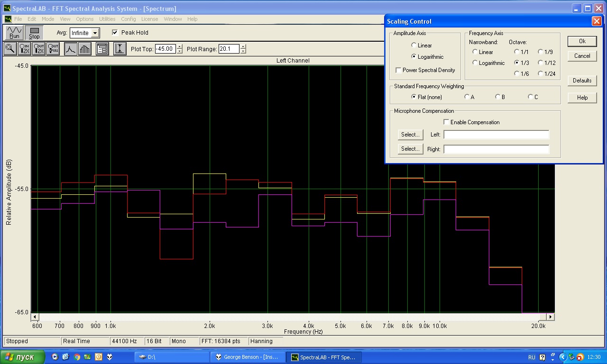Uncheck the Peak Hold checkbox
The width and height of the screenshot is (607, 364).
pyautogui.click(x=115, y=33)
